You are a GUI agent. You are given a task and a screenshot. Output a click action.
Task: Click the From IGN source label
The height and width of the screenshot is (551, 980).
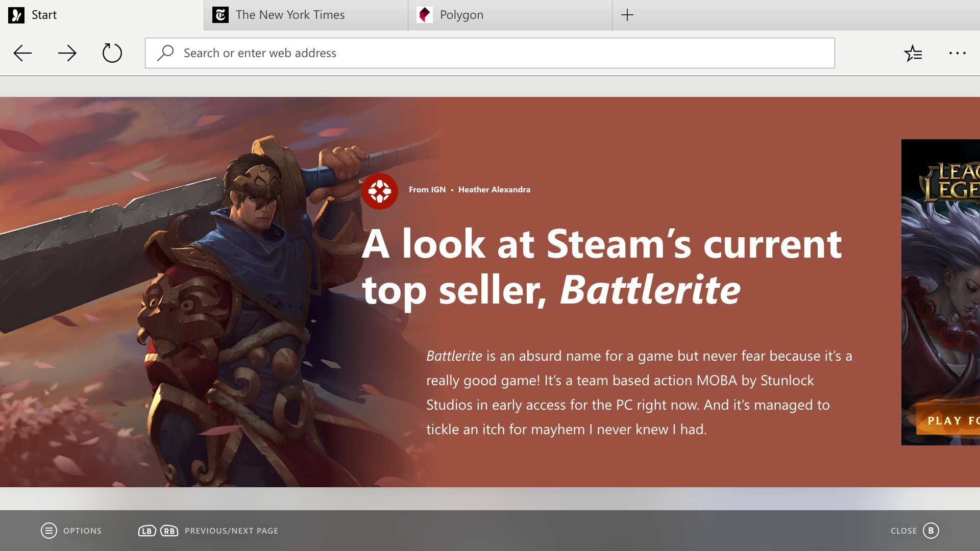[427, 190]
